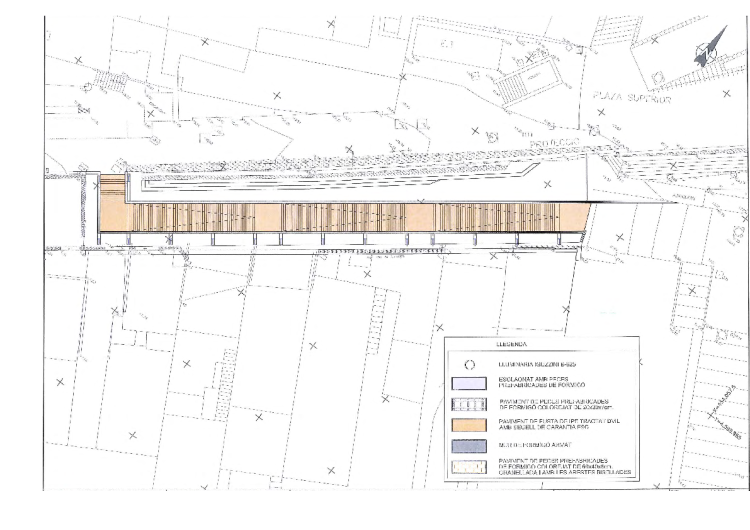Click the orange wood pavement legend swatch
The image size is (750, 530).
pos(469,425)
